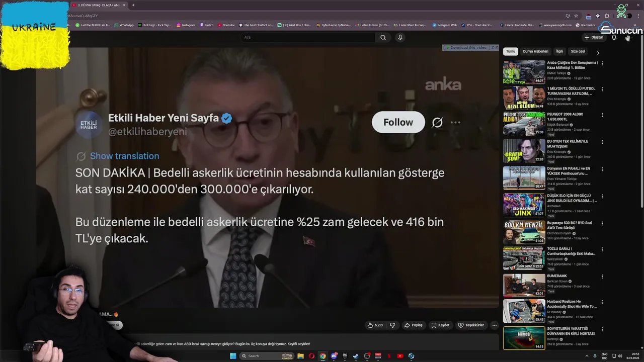Viewport: 644px width, 362px height.
Task: Click Kaydet to save the video
Action: tap(440, 325)
